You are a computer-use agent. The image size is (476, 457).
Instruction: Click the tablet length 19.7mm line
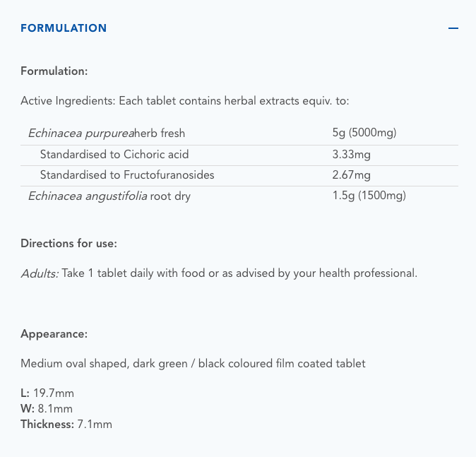click(x=47, y=394)
